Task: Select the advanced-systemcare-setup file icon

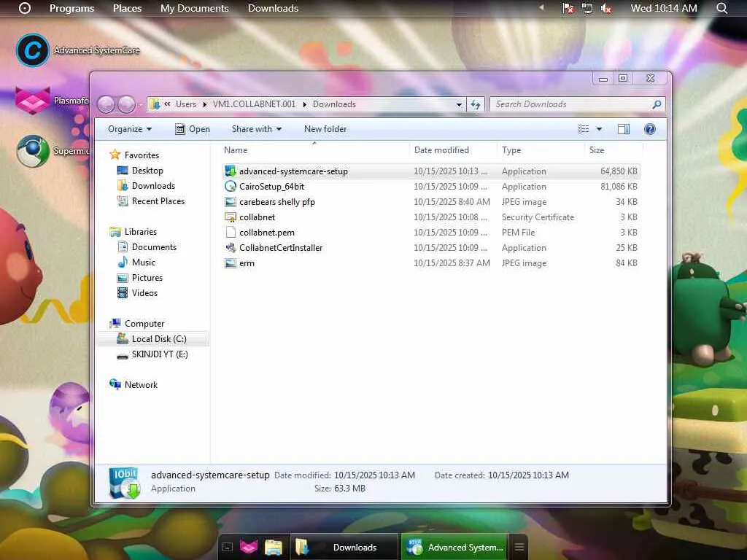Action: coord(231,171)
